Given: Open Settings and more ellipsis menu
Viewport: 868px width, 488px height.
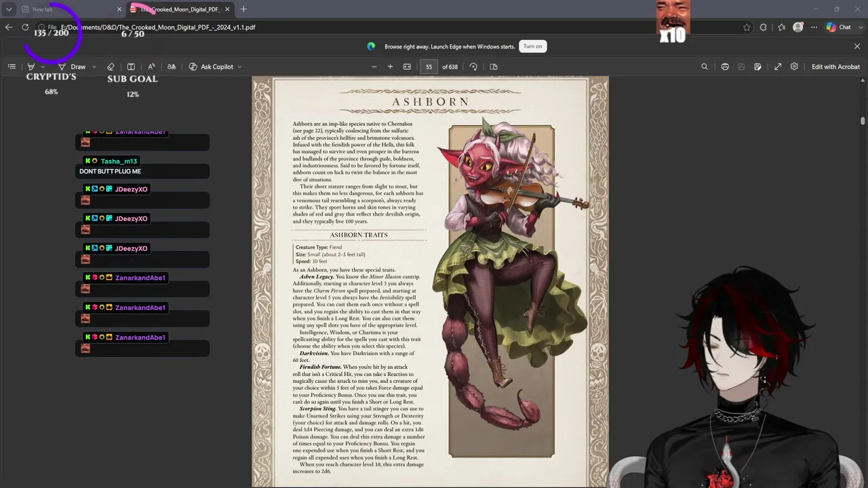Looking at the screenshot, I should pyautogui.click(x=814, y=27).
